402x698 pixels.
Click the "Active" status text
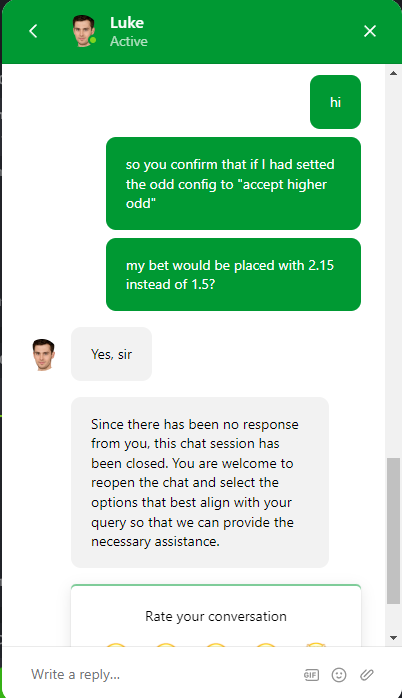[x=129, y=41]
